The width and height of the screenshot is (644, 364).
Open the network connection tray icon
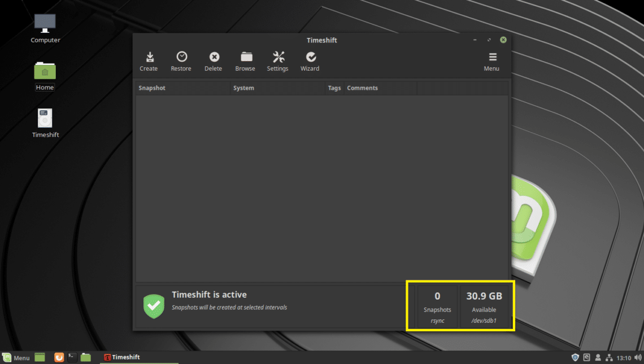pyautogui.click(x=609, y=357)
